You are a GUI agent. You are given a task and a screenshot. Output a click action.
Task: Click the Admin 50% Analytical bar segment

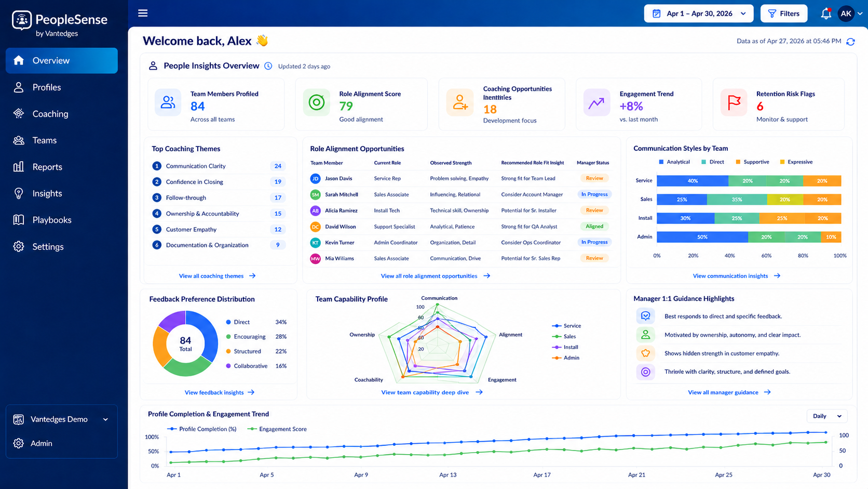click(x=702, y=237)
